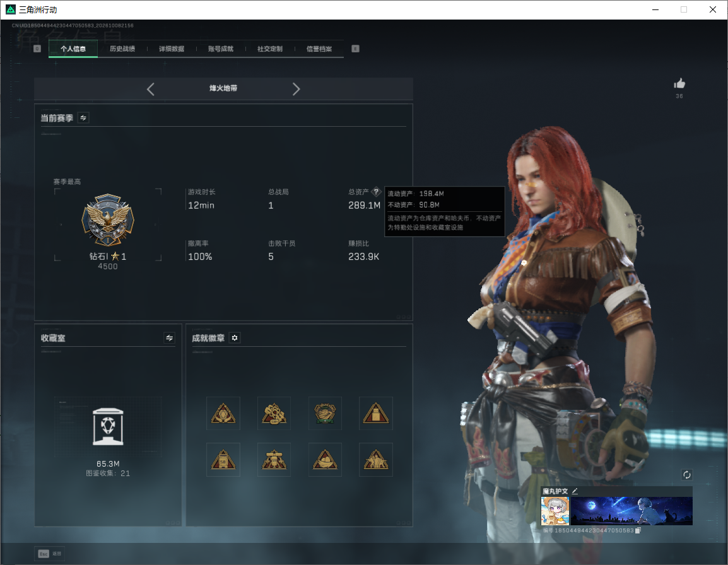Select the eggs-in-nest achievement badge
The height and width of the screenshot is (565, 728).
point(325,460)
